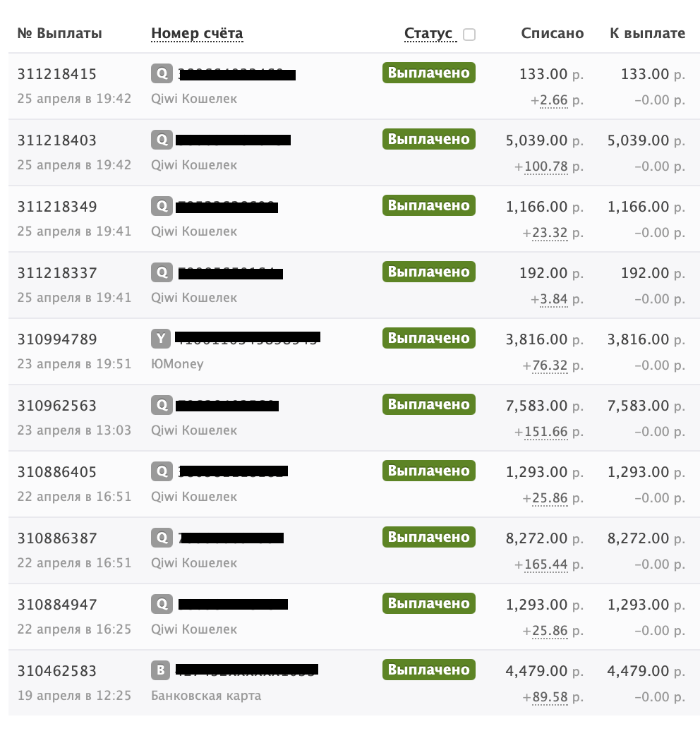This screenshot has width=700, height=731.
Task: Click Выплачено badge for payout 310994789
Action: tap(428, 338)
